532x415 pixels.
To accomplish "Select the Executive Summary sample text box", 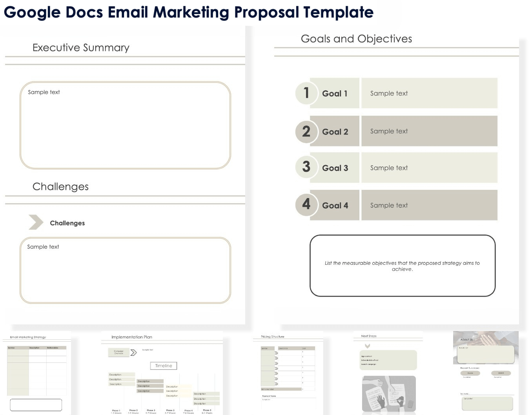I will click(x=125, y=125).
